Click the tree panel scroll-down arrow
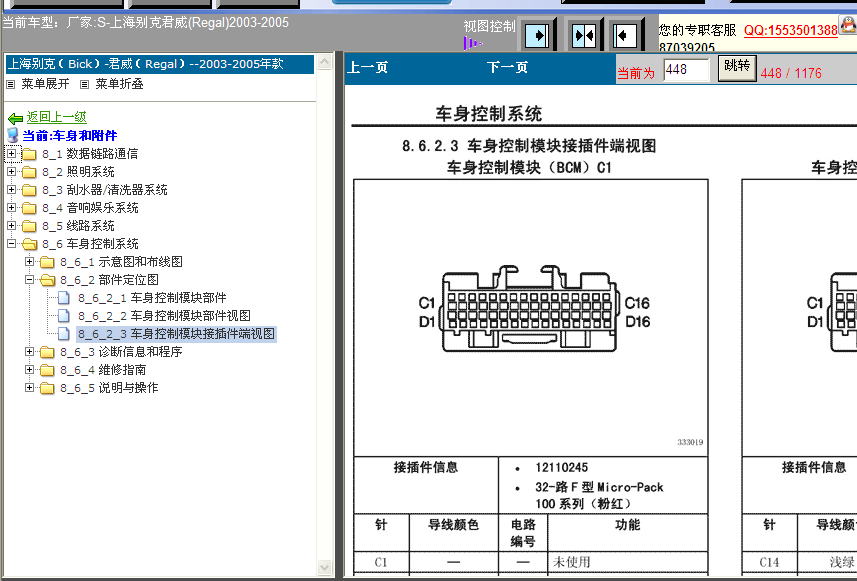This screenshot has width=857, height=581. (x=325, y=568)
